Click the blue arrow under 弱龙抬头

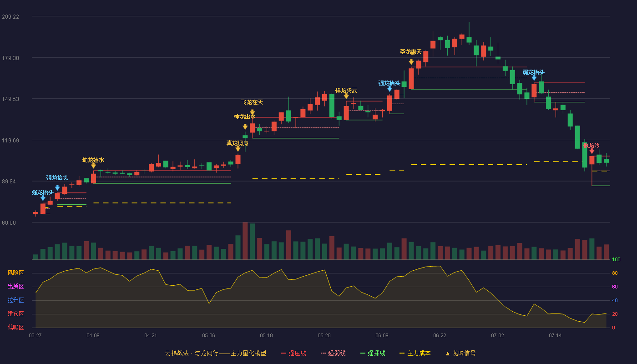[x=534, y=78]
